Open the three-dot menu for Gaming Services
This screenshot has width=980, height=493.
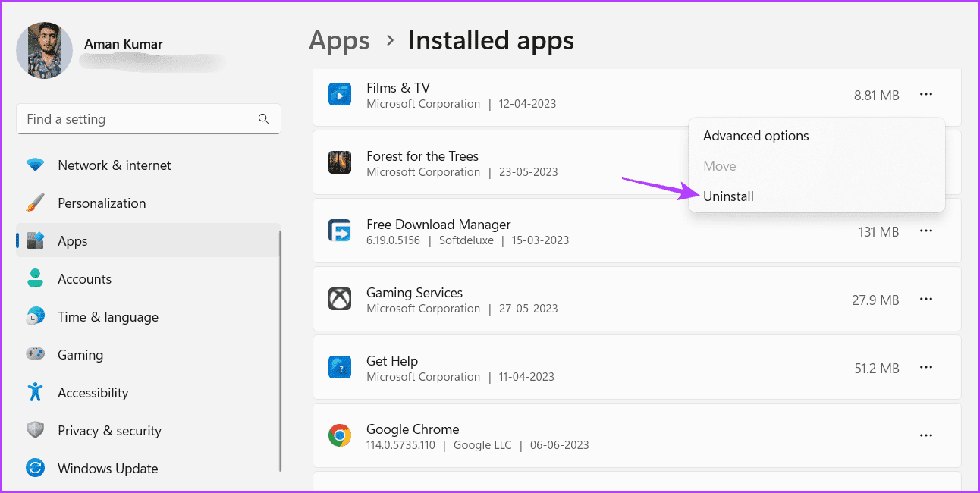[925, 300]
